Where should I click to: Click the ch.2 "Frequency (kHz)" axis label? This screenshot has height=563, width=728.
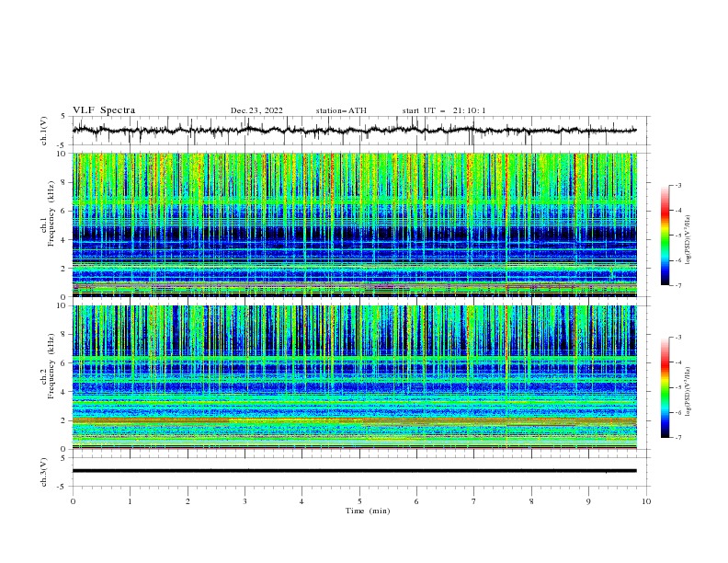51,366
